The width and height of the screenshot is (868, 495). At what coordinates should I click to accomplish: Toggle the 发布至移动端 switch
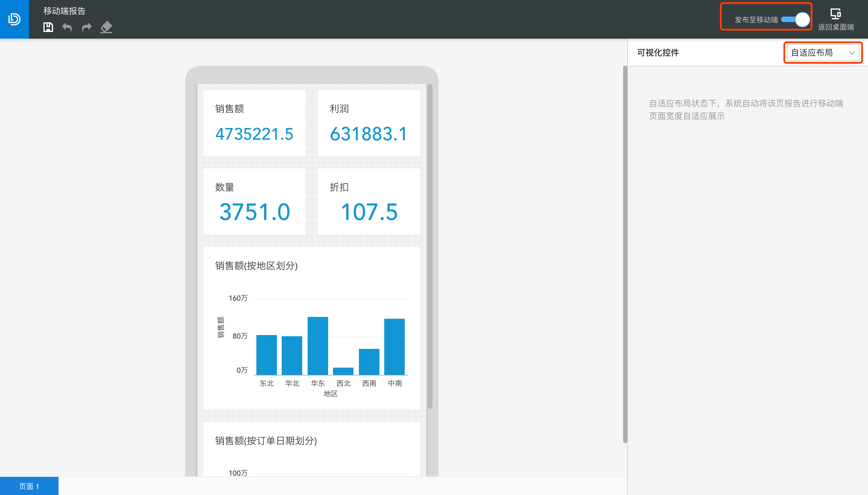[796, 20]
